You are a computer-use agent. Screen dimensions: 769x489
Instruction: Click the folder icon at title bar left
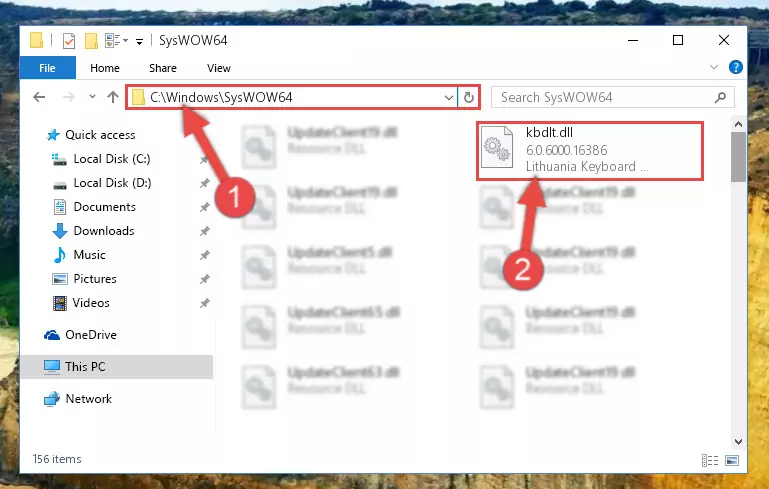(x=36, y=40)
